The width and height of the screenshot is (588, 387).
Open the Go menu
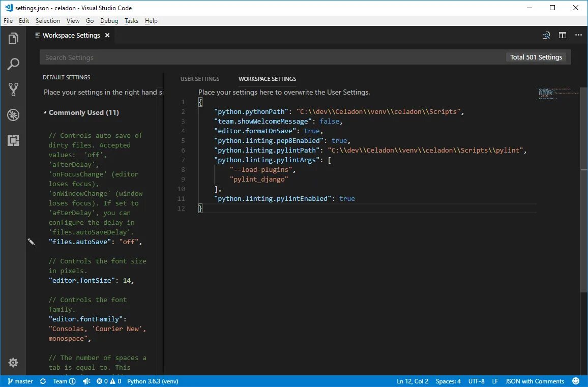pos(90,21)
